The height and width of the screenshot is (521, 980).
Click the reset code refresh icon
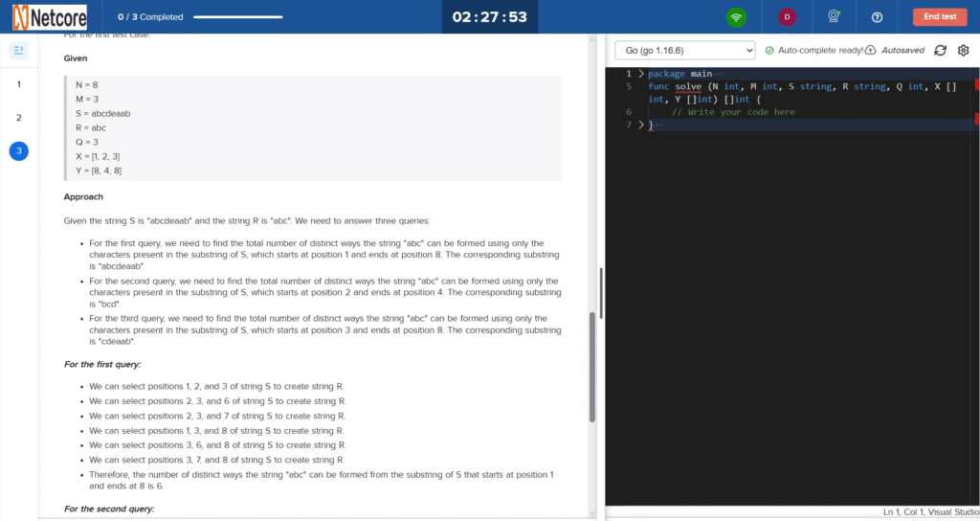pyautogui.click(x=940, y=50)
